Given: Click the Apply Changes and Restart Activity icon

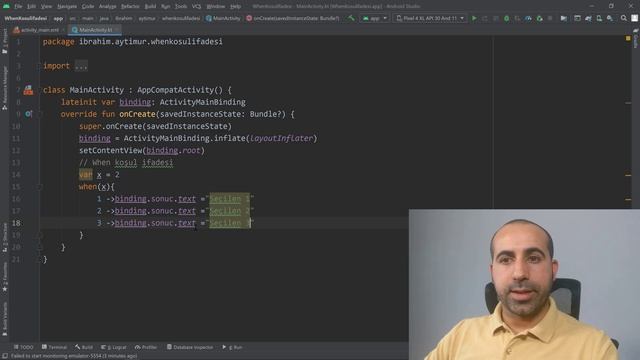Looking at the screenshot, I should tap(484, 18).
